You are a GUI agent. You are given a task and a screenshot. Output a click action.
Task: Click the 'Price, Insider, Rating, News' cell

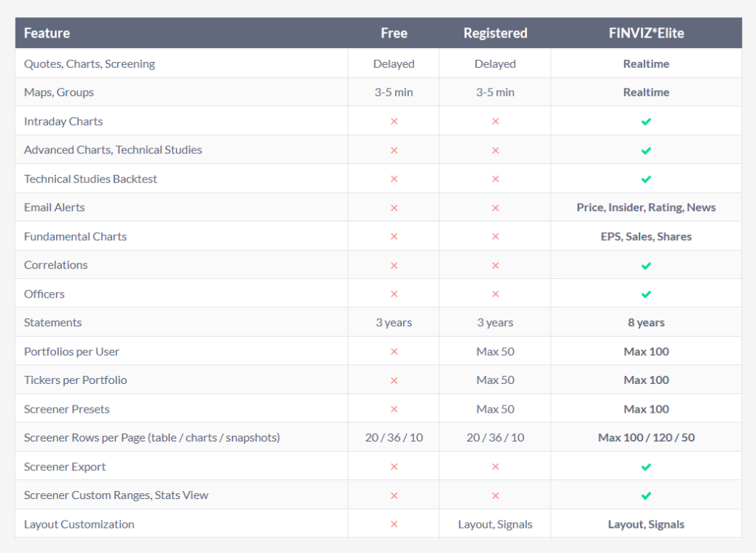coord(646,207)
